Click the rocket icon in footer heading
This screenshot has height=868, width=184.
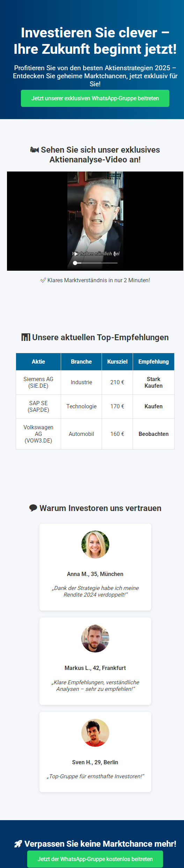(x=18, y=844)
